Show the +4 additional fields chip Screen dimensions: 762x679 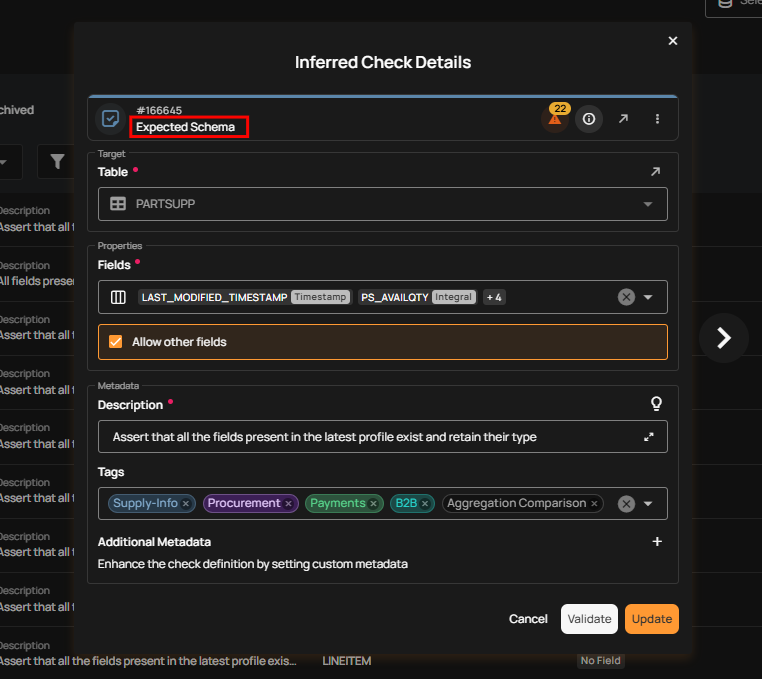click(494, 297)
